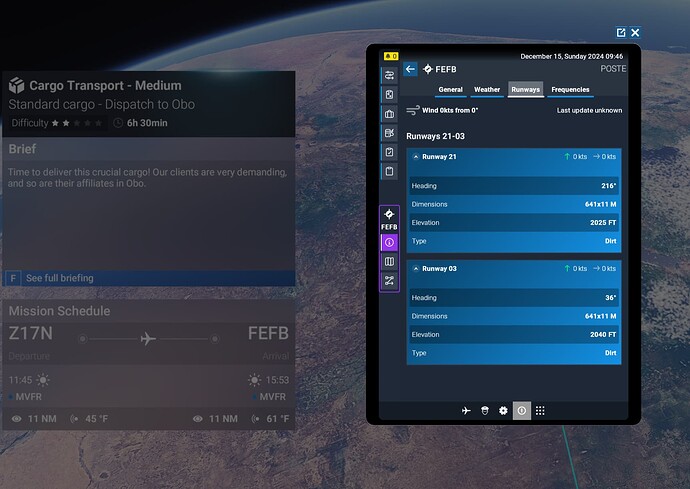The height and width of the screenshot is (489, 690).
Task: Collapse the Runway 03 section
Action: pyautogui.click(x=415, y=268)
